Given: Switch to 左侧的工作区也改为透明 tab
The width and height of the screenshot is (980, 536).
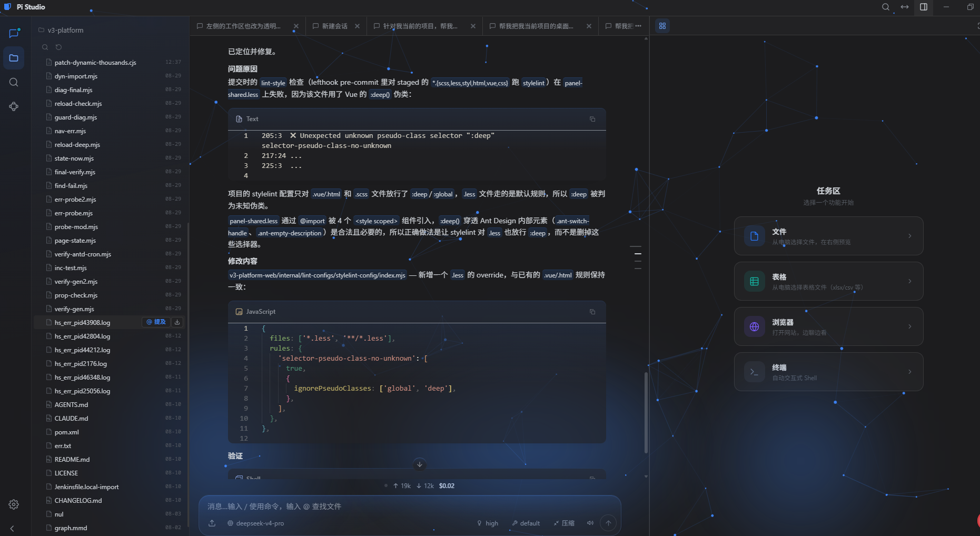Looking at the screenshot, I should [243, 26].
